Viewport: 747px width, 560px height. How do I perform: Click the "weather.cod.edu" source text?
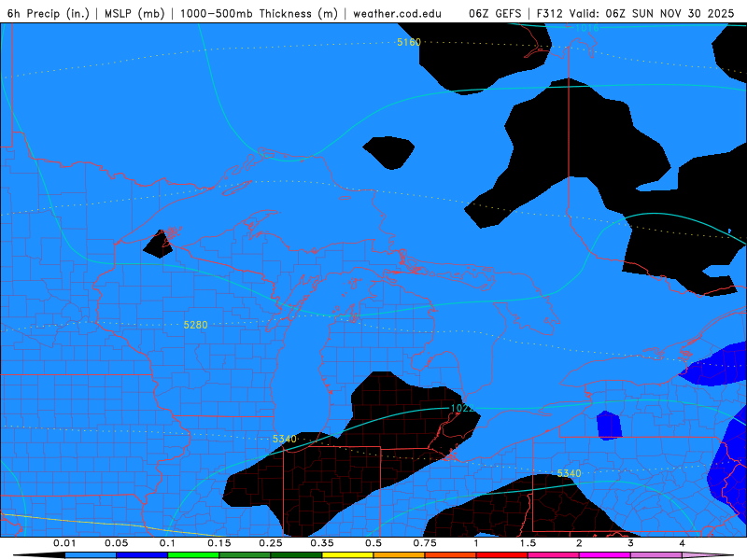pyautogui.click(x=397, y=13)
